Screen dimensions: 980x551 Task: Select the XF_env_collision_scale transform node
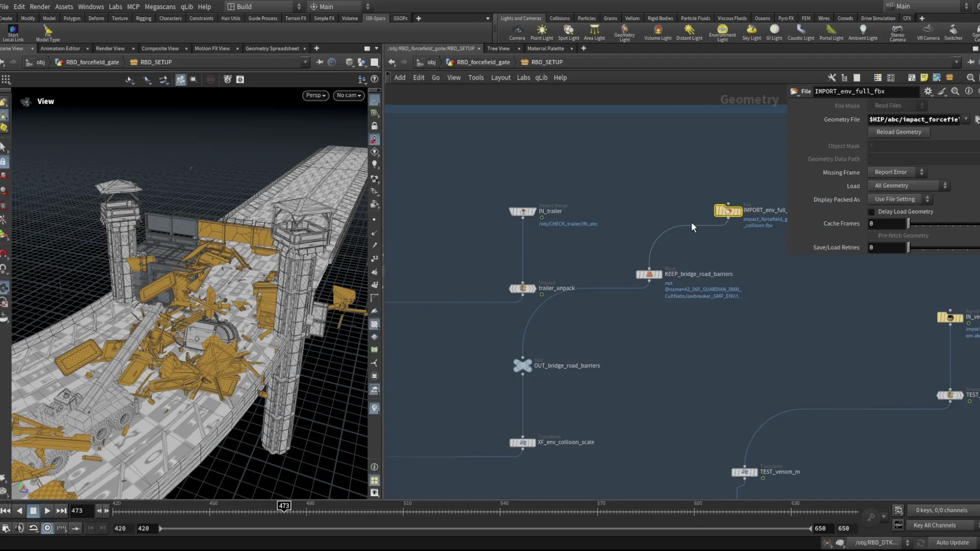point(522,442)
